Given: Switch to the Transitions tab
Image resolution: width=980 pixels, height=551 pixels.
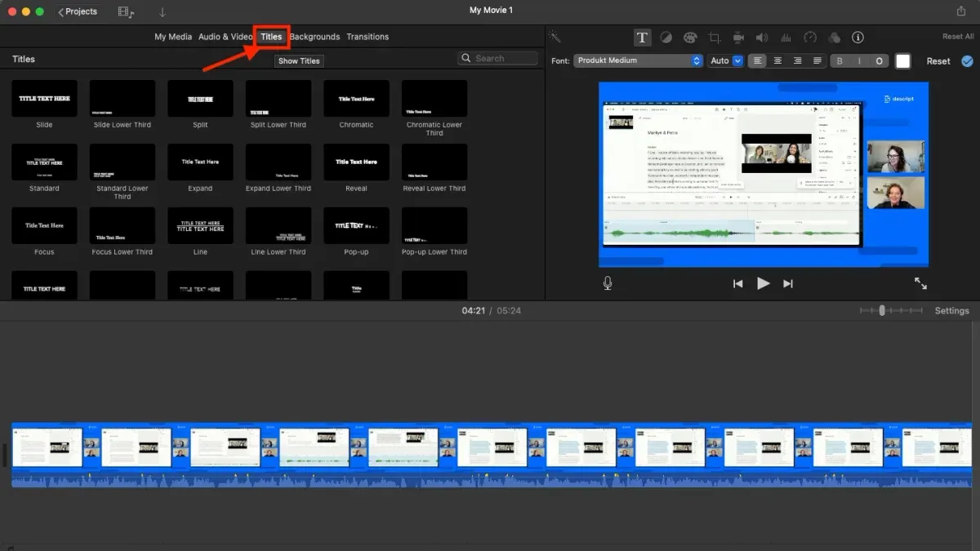Looking at the screenshot, I should (367, 37).
